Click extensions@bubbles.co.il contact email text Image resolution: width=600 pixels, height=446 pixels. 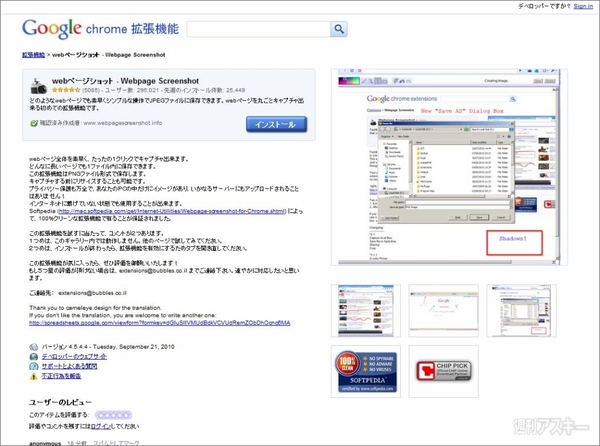click(92, 293)
